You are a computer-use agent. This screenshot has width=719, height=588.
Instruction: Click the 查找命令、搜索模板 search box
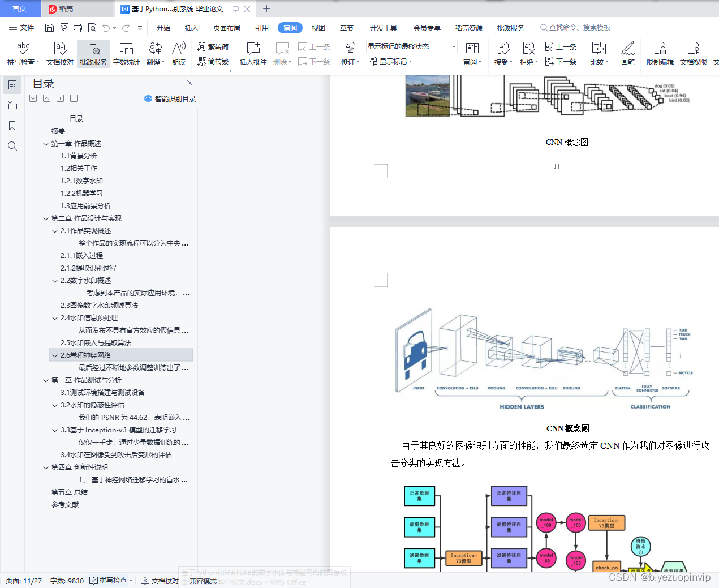[576, 28]
